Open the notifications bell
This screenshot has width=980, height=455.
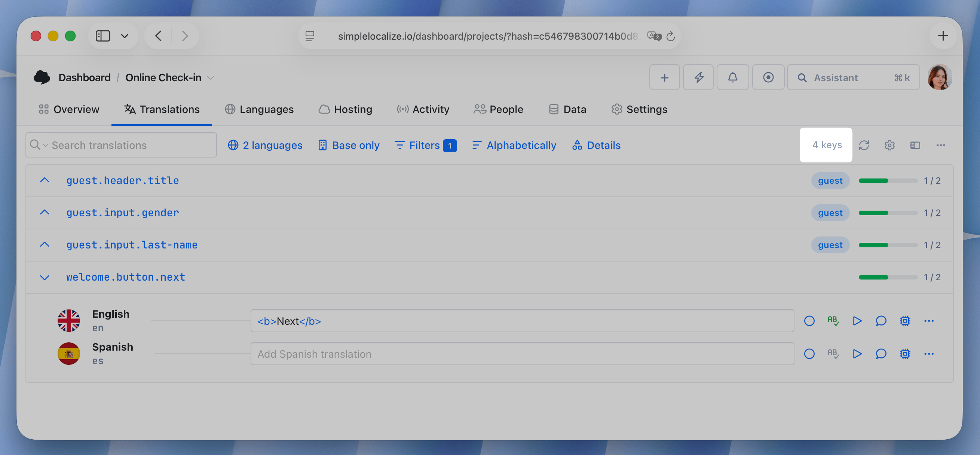[733, 77]
